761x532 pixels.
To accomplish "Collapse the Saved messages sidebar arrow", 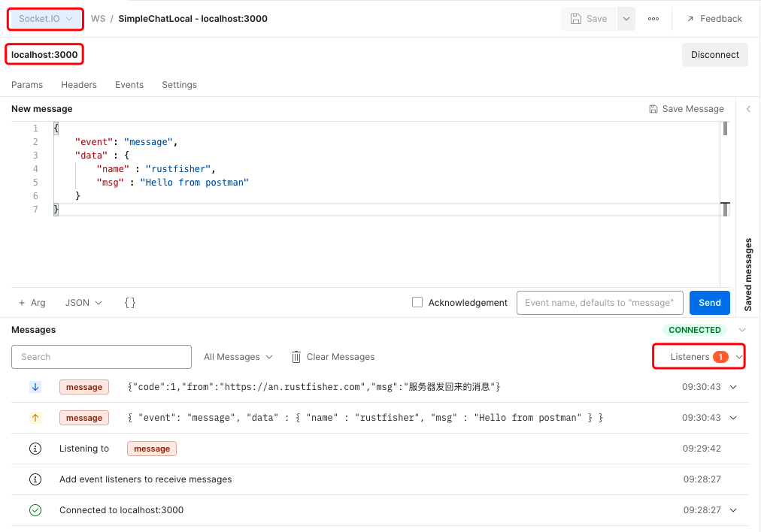I will [748, 109].
